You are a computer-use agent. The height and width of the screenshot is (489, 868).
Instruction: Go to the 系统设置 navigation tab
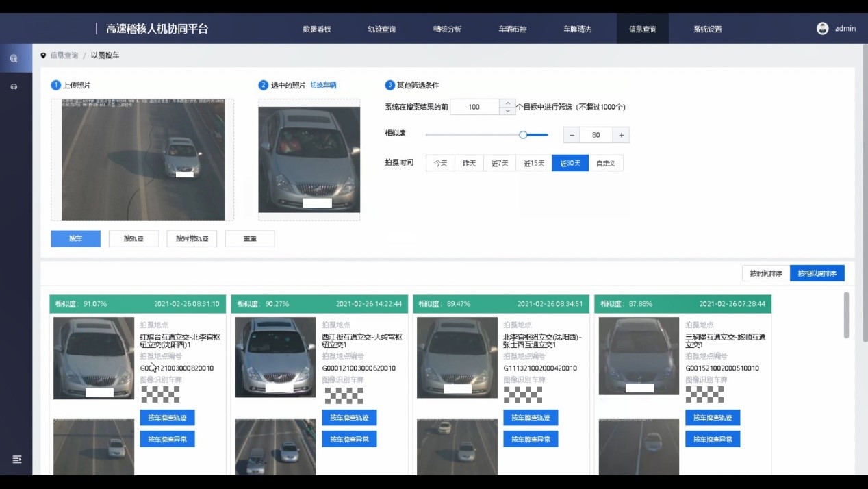tap(707, 29)
